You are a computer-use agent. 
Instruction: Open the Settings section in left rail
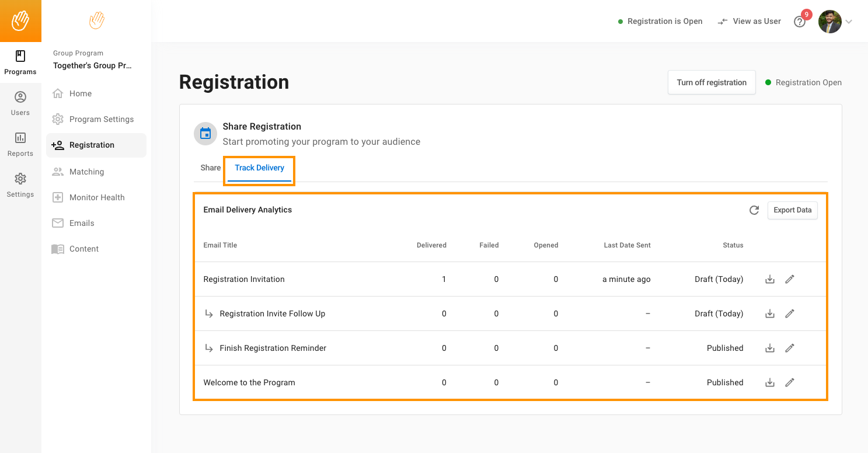(x=20, y=185)
